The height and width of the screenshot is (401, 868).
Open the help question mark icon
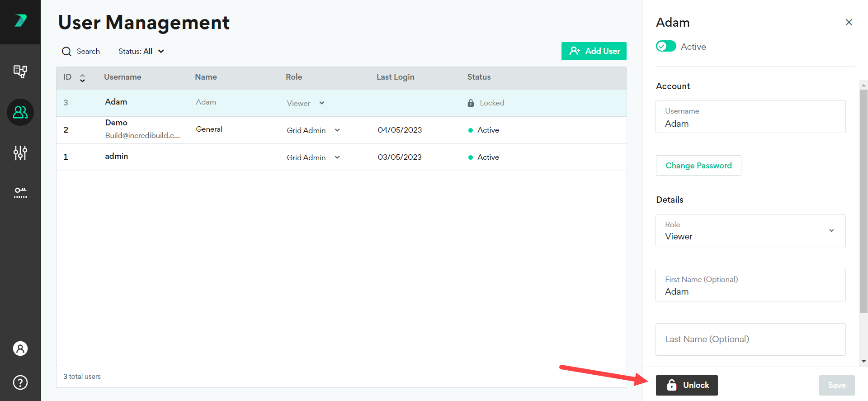[20, 382]
